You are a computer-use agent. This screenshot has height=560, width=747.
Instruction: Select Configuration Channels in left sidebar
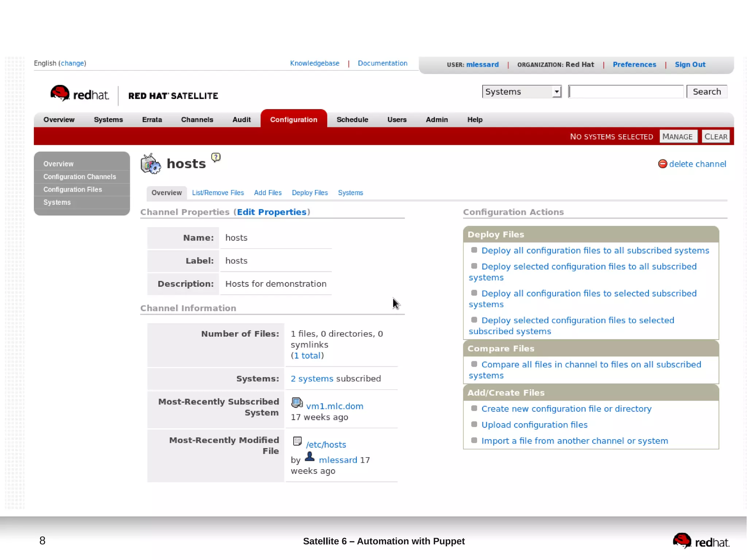click(x=80, y=177)
